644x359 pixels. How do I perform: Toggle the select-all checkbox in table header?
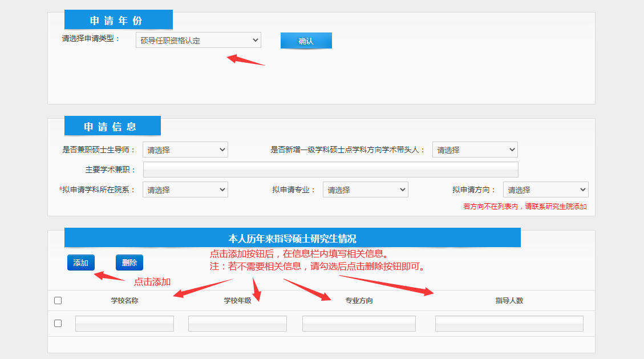click(58, 300)
